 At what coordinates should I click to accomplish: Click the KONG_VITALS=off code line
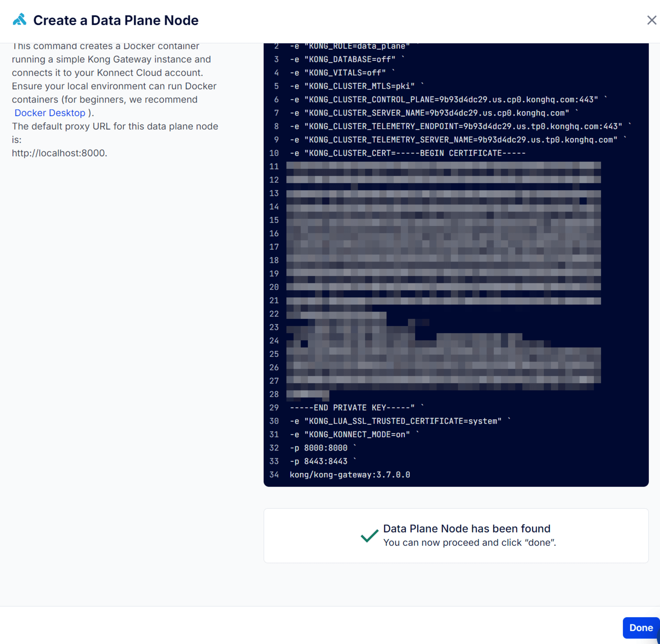pyautogui.click(x=342, y=73)
